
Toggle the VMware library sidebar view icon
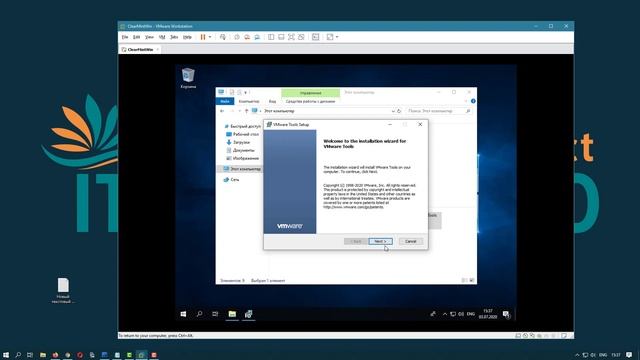(x=271, y=37)
